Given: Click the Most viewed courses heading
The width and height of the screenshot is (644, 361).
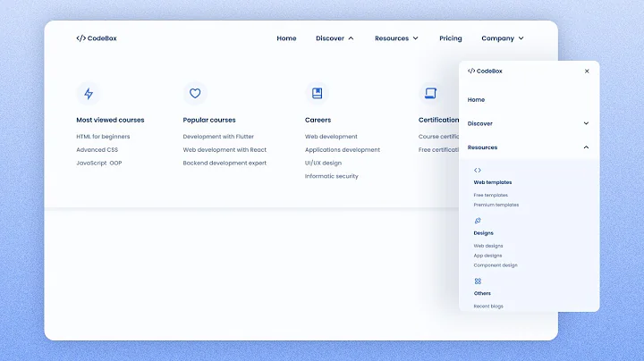Looking at the screenshot, I should [x=111, y=120].
